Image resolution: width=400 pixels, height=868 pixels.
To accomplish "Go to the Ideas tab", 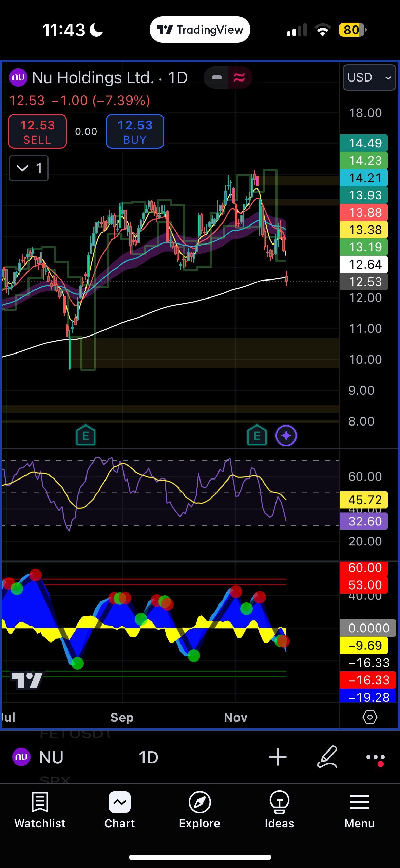I will coord(279,810).
